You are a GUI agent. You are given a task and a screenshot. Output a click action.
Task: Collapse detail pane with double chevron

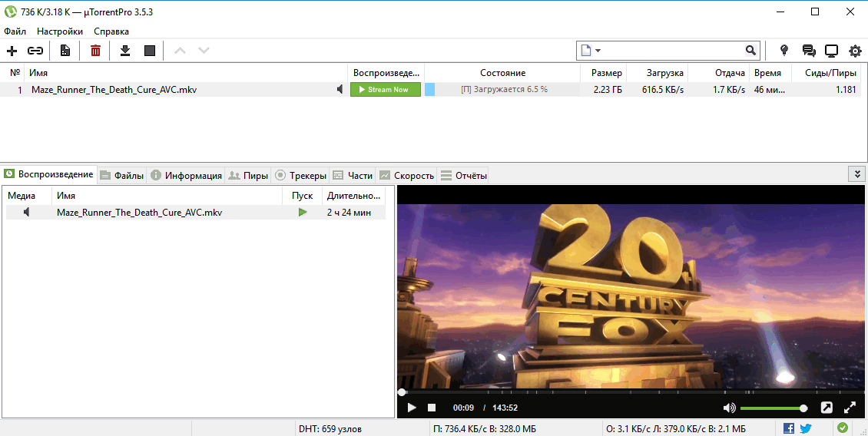pyautogui.click(x=857, y=173)
